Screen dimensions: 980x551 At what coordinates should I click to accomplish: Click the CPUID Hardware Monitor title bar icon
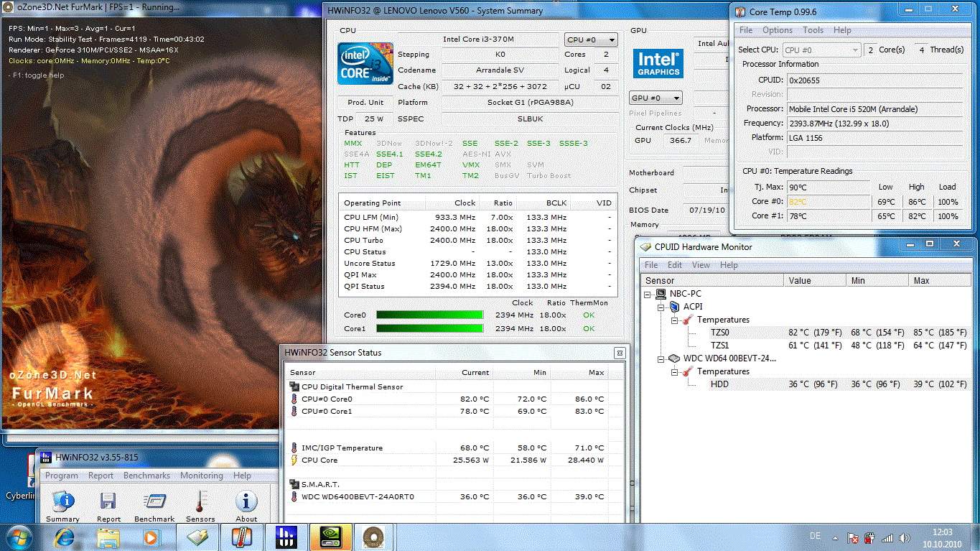tap(646, 246)
